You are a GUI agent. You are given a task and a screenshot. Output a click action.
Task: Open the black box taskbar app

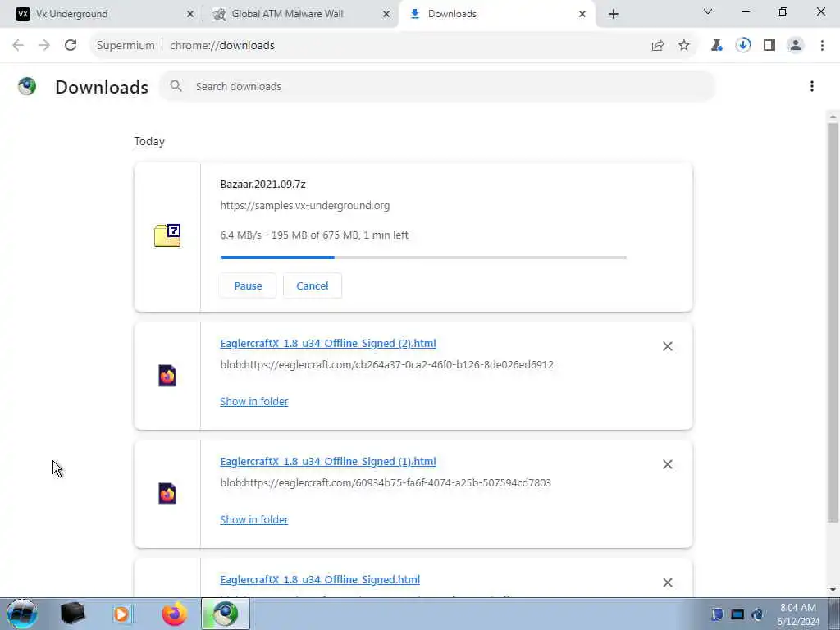click(x=73, y=614)
